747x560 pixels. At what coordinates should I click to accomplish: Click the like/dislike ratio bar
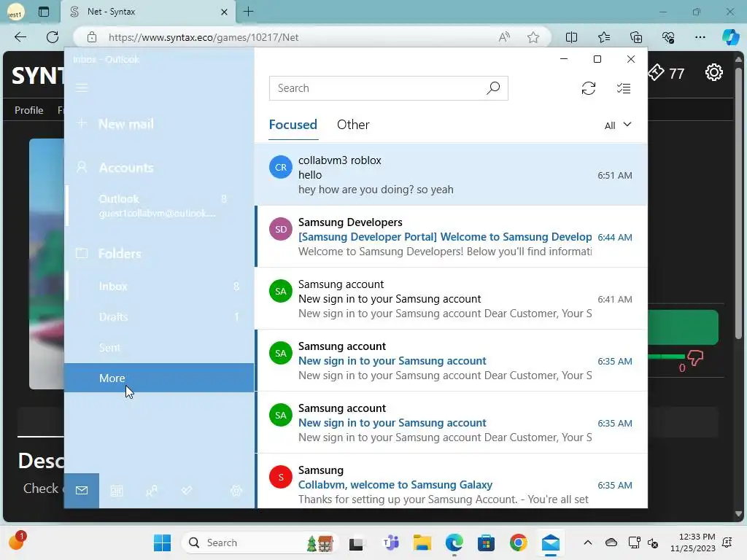[666, 356]
